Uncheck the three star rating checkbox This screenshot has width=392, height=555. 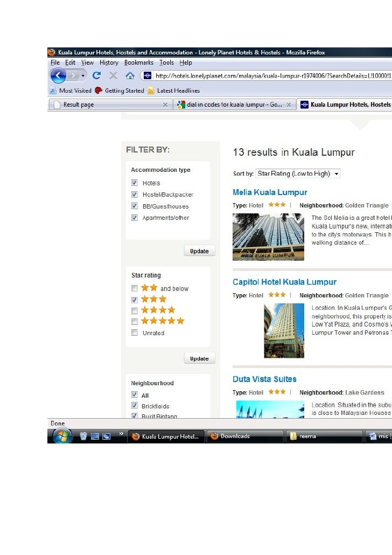coord(135,300)
